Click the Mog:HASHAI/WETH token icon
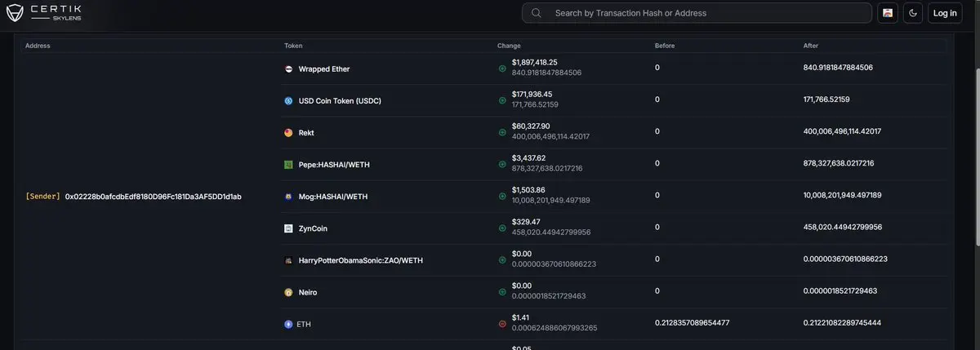Viewport: 980px width, 350px height. pyautogui.click(x=288, y=197)
